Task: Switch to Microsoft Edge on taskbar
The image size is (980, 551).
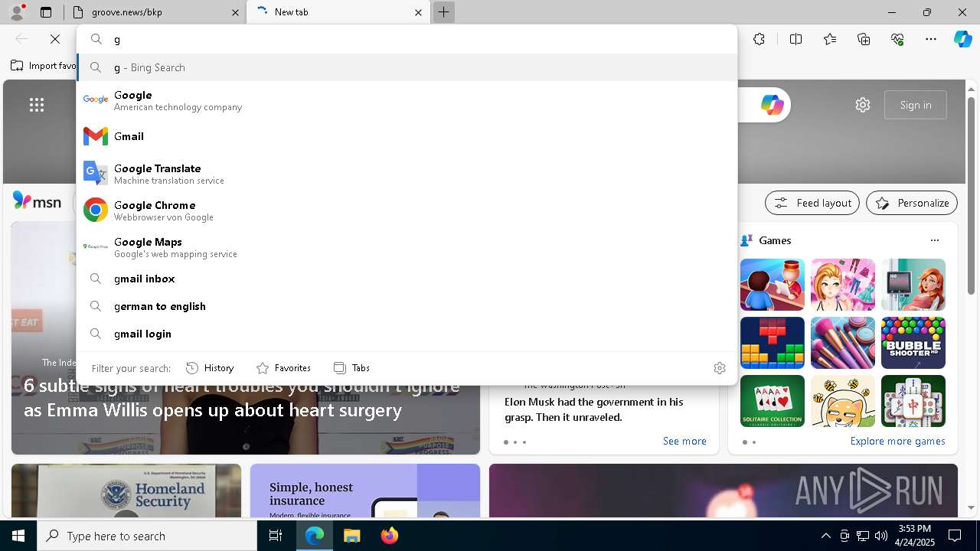Action: 315,536
